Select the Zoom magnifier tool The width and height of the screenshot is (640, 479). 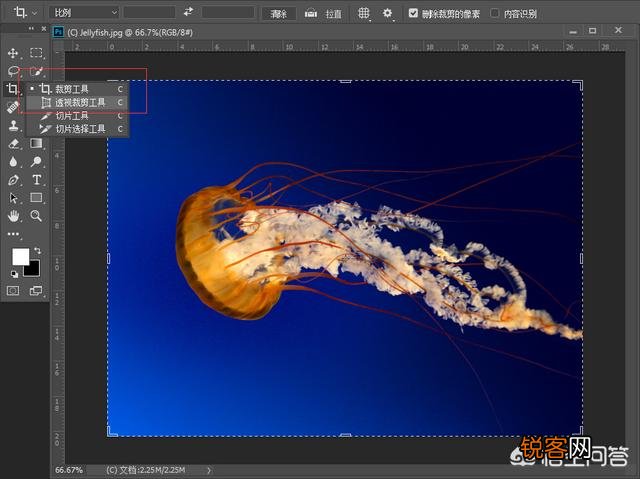[x=36, y=216]
